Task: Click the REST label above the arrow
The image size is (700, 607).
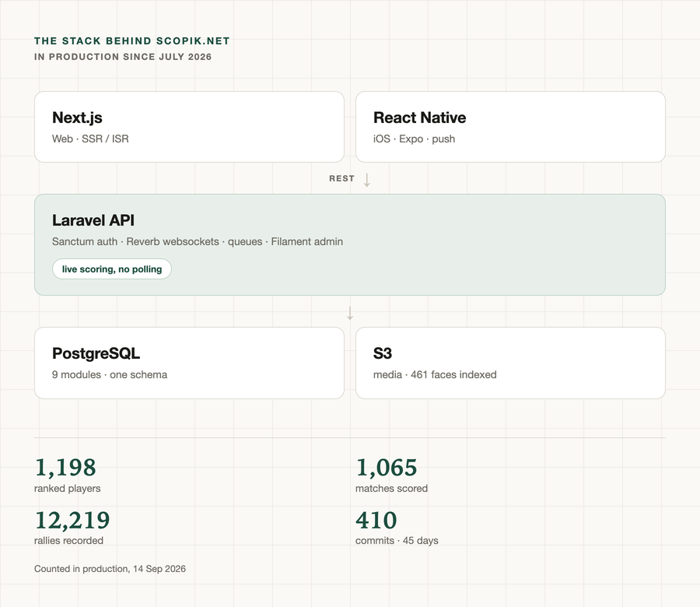Action: coord(342,179)
